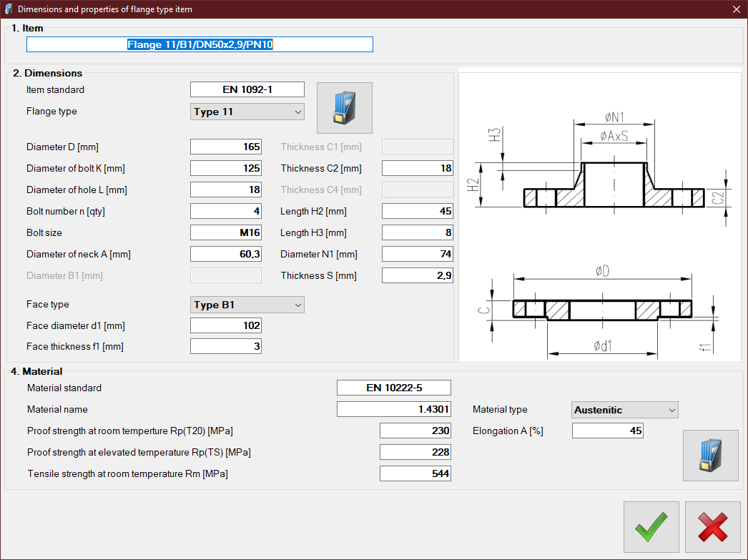Expand the Flange type dropdown
The height and width of the screenshot is (560, 748).
247,112
